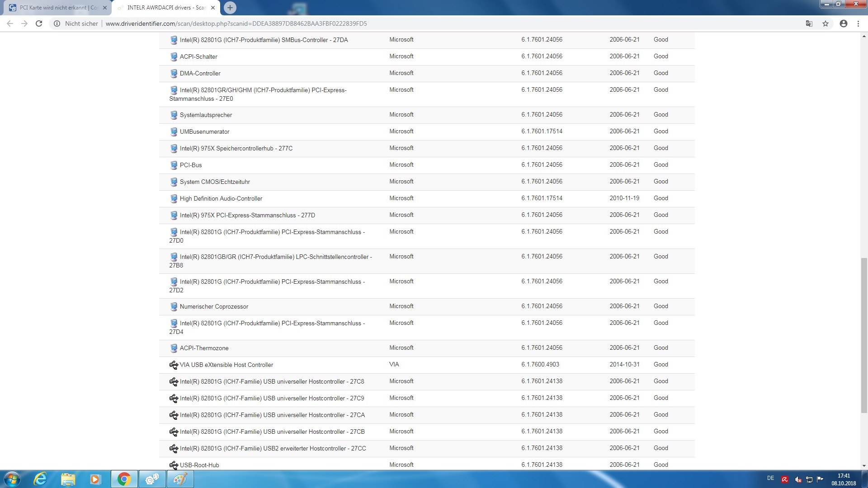Viewport: 868px width, 488px height.
Task: Click the Windows Start button
Action: pyautogui.click(x=12, y=479)
